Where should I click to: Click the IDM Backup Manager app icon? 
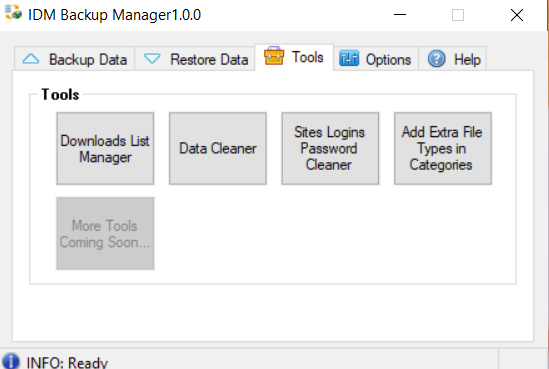click(13, 13)
